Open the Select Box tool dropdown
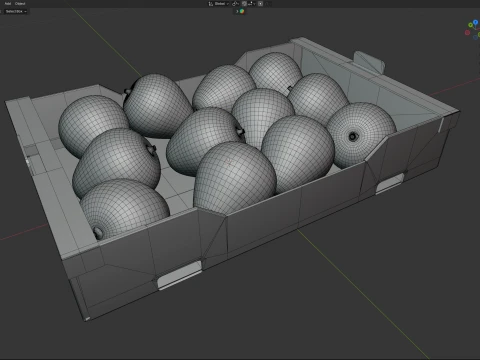The image size is (480, 360). (16, 11)
